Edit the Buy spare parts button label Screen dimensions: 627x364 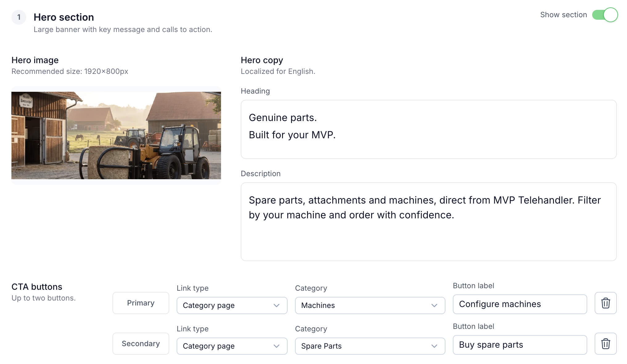coord(520,345)
